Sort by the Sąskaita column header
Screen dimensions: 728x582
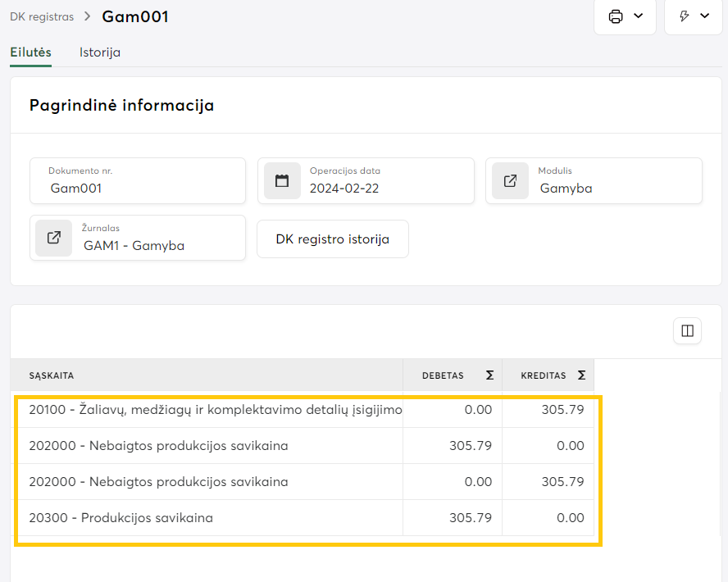pyautogui.click(x=52, y=375)
